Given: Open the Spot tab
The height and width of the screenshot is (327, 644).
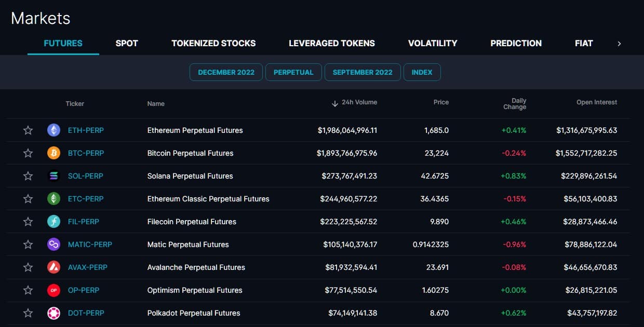Looking at the screenshot, I should coord(127,43).
